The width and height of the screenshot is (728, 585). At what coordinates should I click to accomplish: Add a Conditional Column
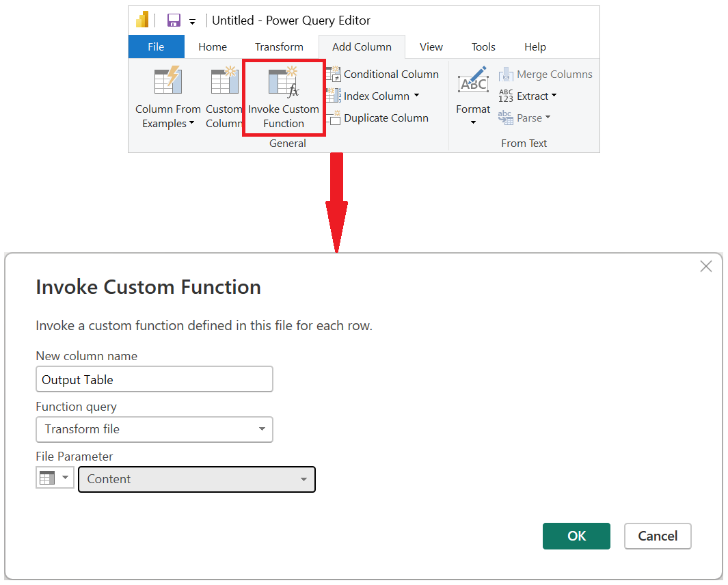(385, 74)
